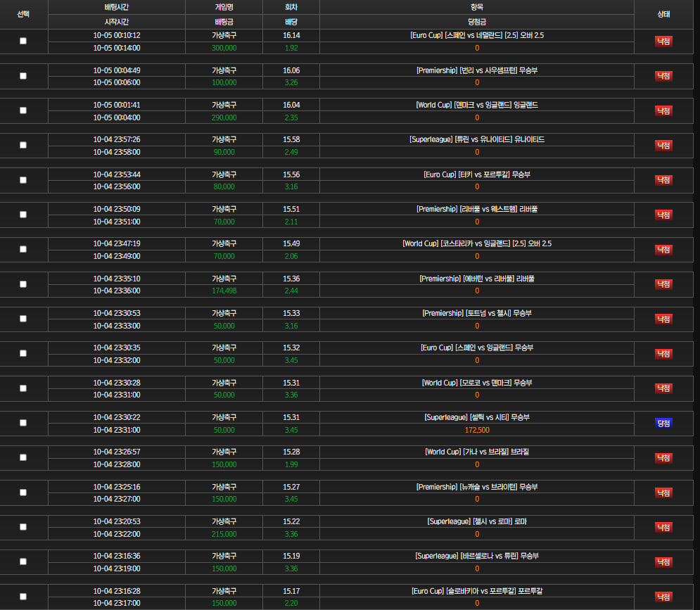Select the checkbox for 번리 vs 사우샘프턴 row
This screenshot has width=700, height=610.
[x=23, y=76]
